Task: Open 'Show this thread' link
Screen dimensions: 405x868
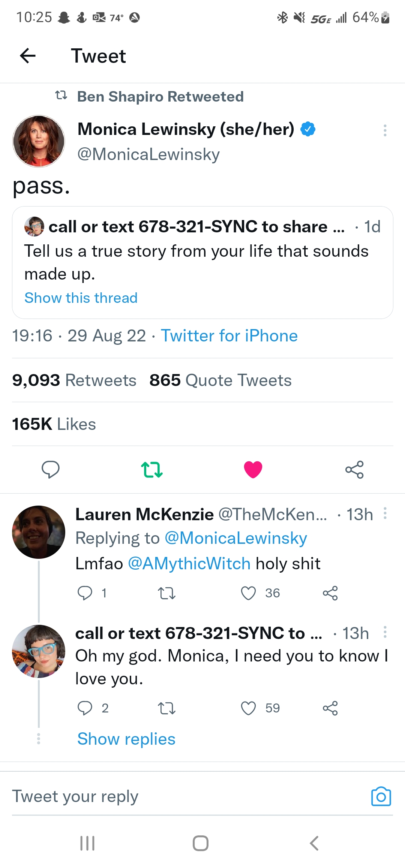Action: [x=81, y=298]
